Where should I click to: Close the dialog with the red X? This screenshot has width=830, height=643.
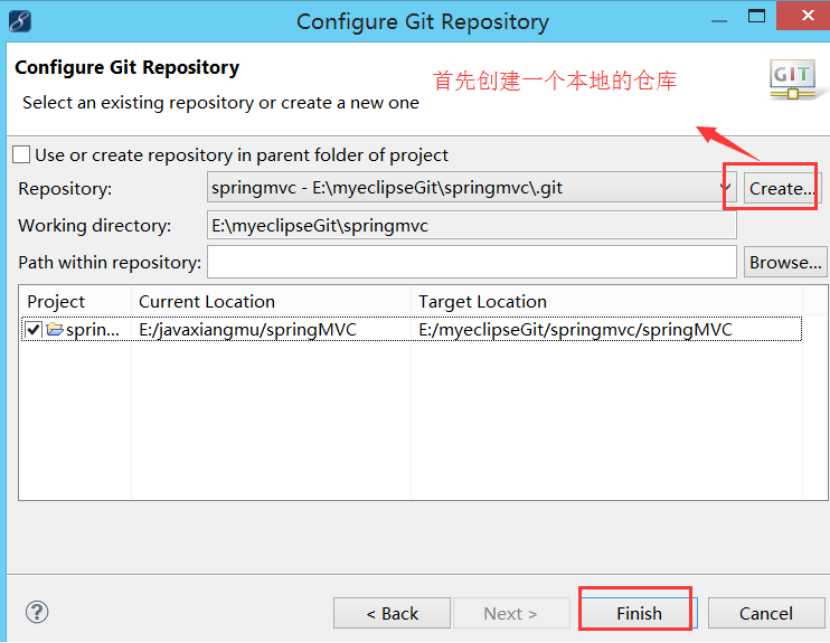[806, 15]
